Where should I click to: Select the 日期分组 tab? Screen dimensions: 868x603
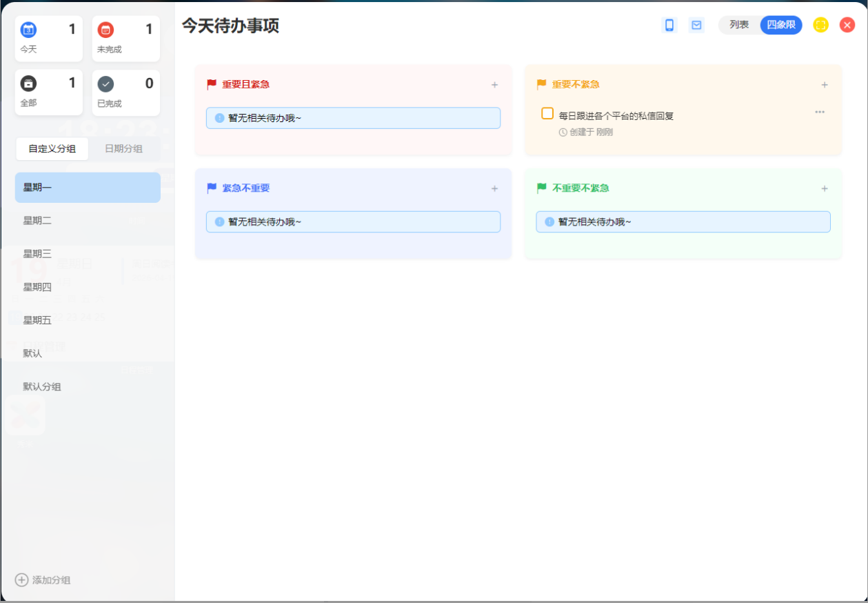[x=123, y=148]
